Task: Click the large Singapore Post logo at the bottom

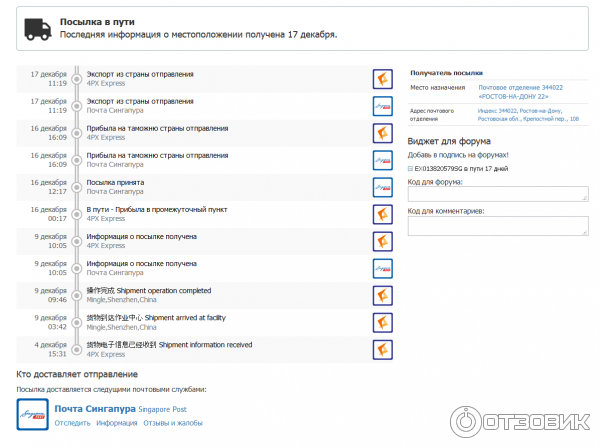Action: [x=33, y=414]
